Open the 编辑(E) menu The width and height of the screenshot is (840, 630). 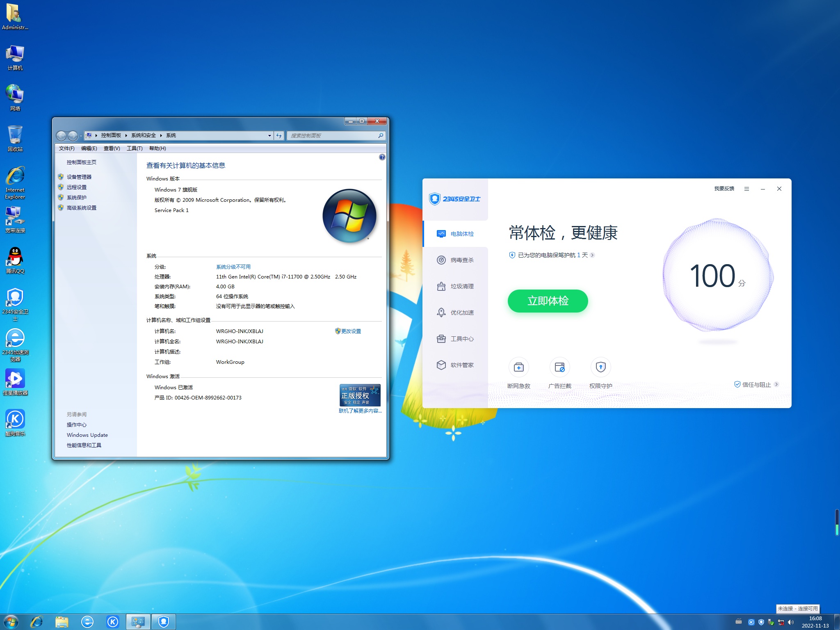[89, 148]
